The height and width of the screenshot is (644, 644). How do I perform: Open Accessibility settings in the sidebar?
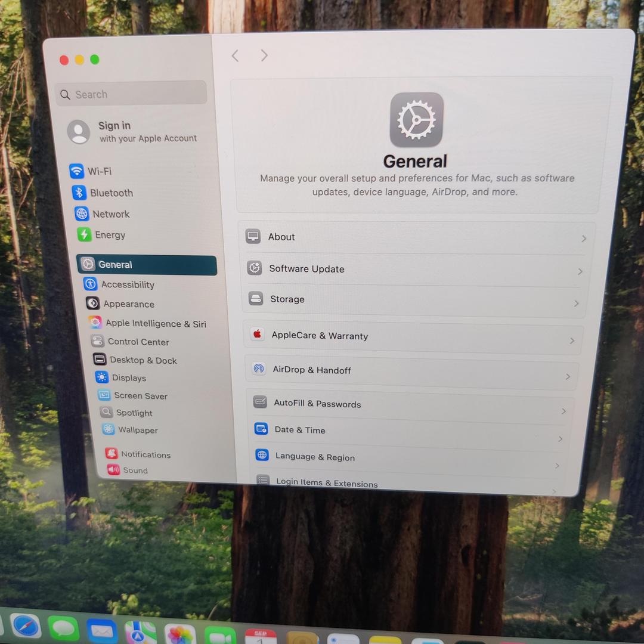119,284
